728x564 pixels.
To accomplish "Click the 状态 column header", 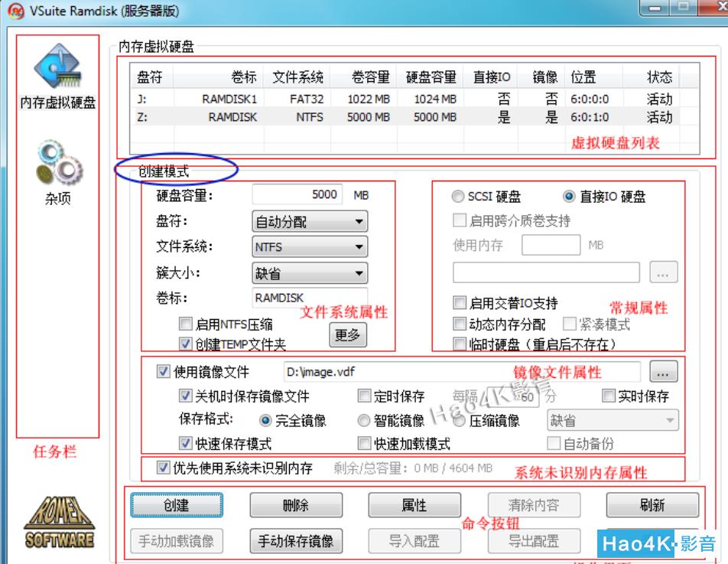I will 651,77.
